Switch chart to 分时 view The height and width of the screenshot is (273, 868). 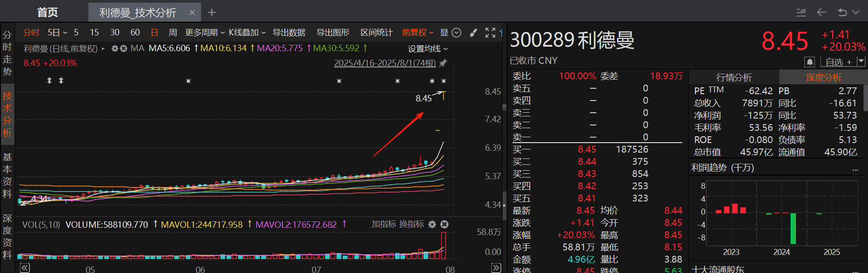coord(31,33)
